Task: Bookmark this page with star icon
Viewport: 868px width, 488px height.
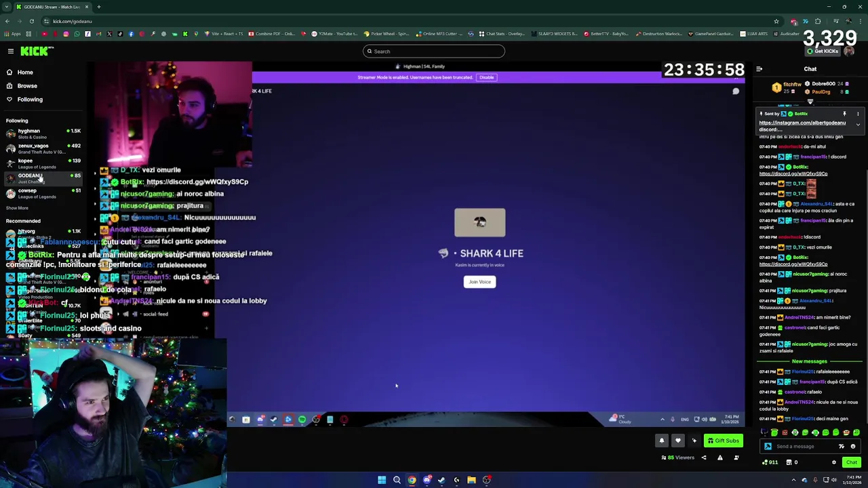Action: (x=776, y=21)
